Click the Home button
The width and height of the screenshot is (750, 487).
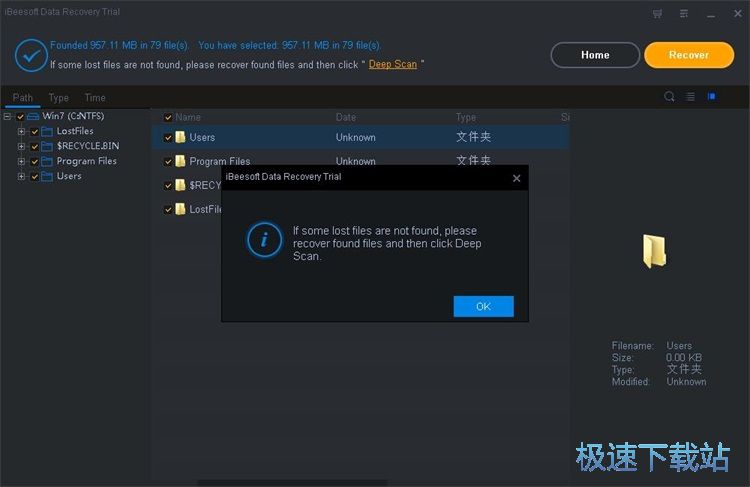coord(595,55)
